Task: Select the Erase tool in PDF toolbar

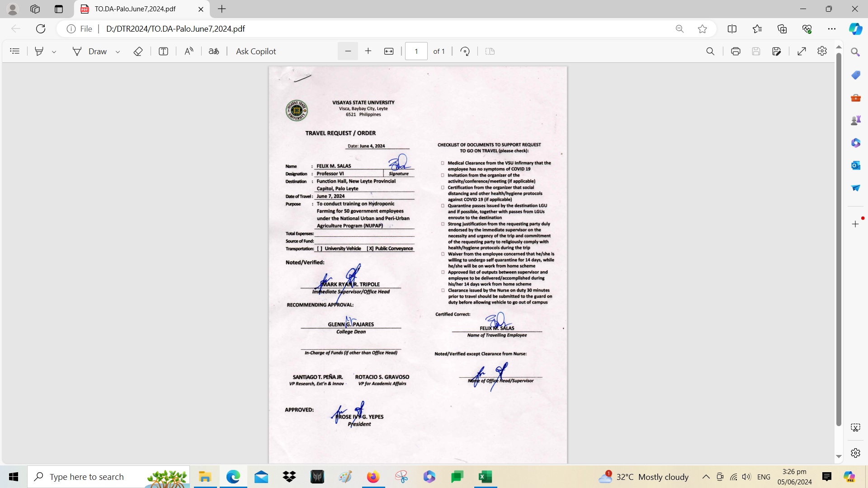Action: tap(138, 52)
